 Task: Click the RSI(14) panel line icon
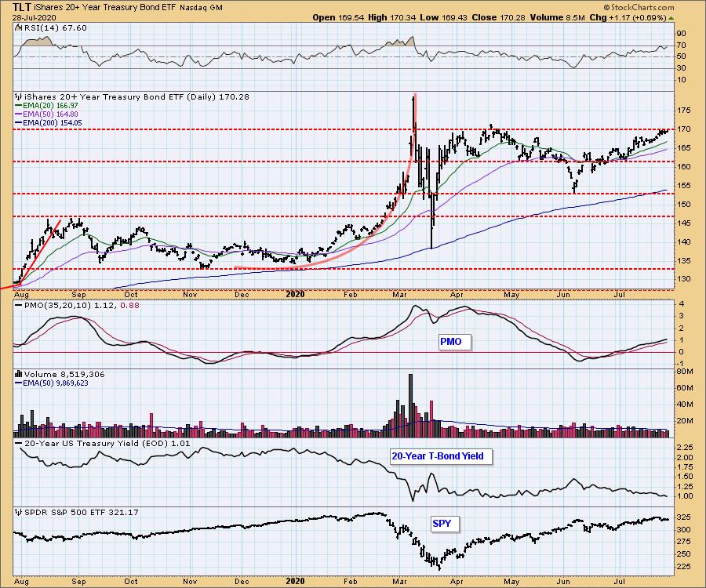[18, 28]
